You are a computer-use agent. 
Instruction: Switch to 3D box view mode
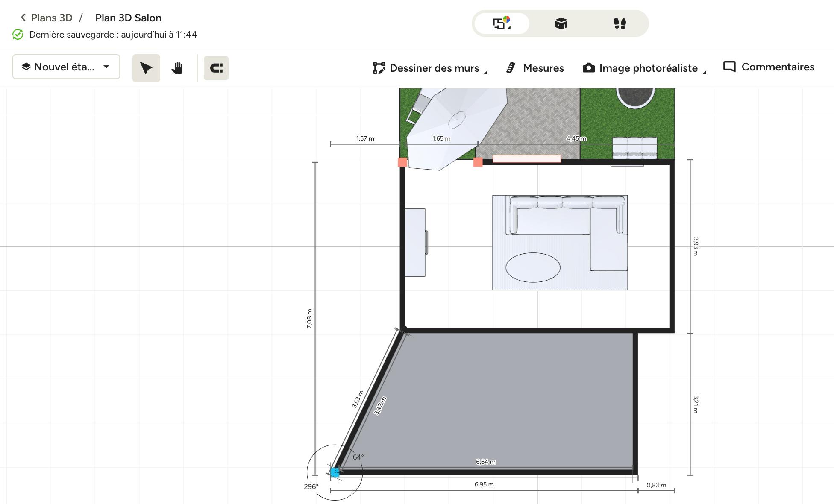click(x=561, y=23)
